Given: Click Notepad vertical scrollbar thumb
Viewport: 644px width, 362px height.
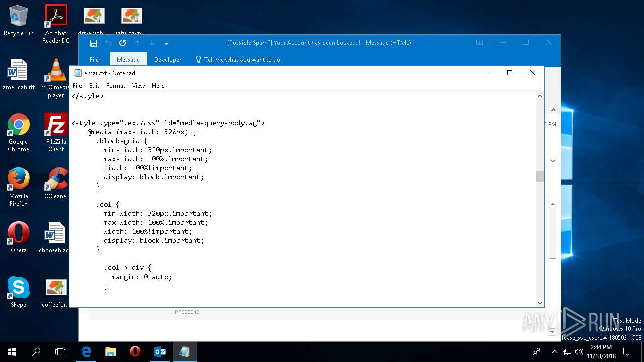Looking at the screenshot, I should tap(540, 176).
